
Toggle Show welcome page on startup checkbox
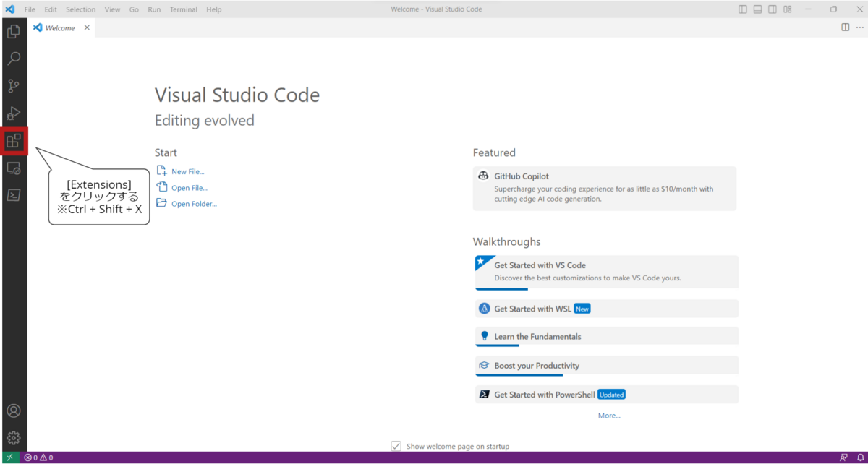396,446
